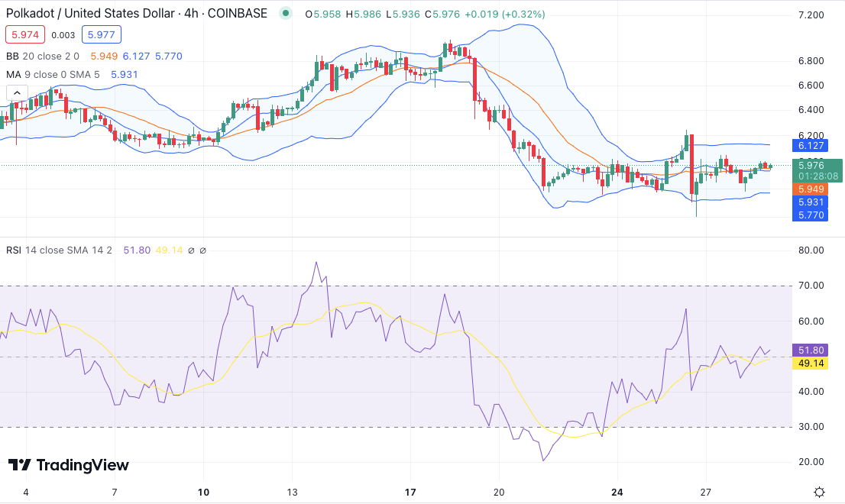Click the chart settings gear icon
Image resolution: width=845 pixels, height=504 pixels.
(819, 492)
